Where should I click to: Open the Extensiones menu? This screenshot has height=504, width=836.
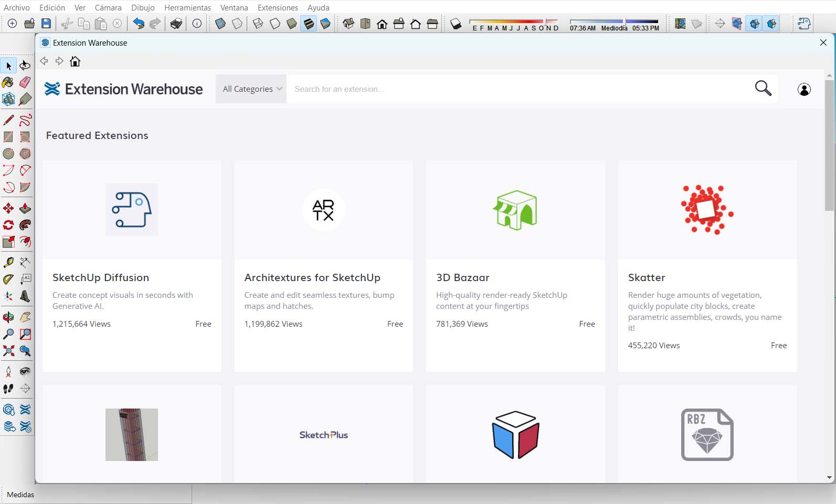tap(278, 7)
